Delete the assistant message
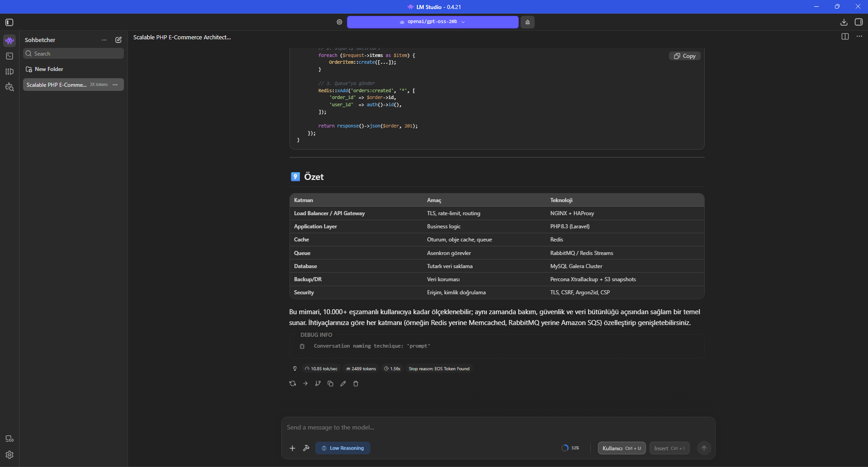Screen dimensions: 868x467 tap(356, 384)
